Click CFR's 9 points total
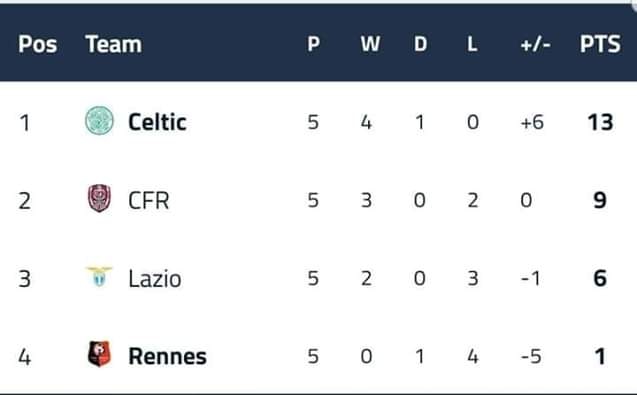Image resolution: width=637 pixels, height=395 pixels. 600,200
